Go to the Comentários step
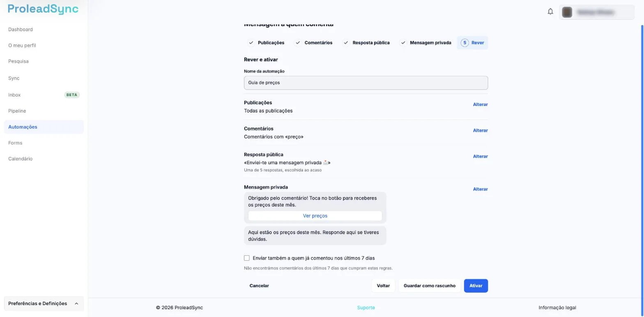The image size is (644, 317). tap(314, 43)
